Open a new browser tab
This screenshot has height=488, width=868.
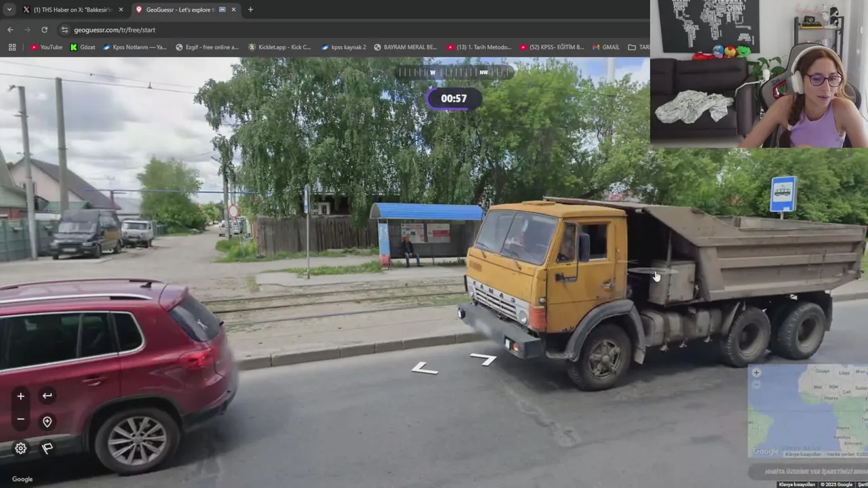pyautogui.click(x=250, y=9)
